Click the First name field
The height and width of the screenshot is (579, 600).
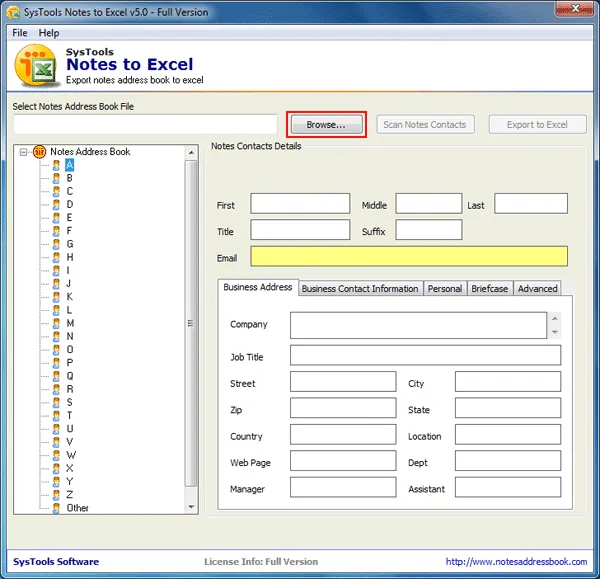point(300,204)
